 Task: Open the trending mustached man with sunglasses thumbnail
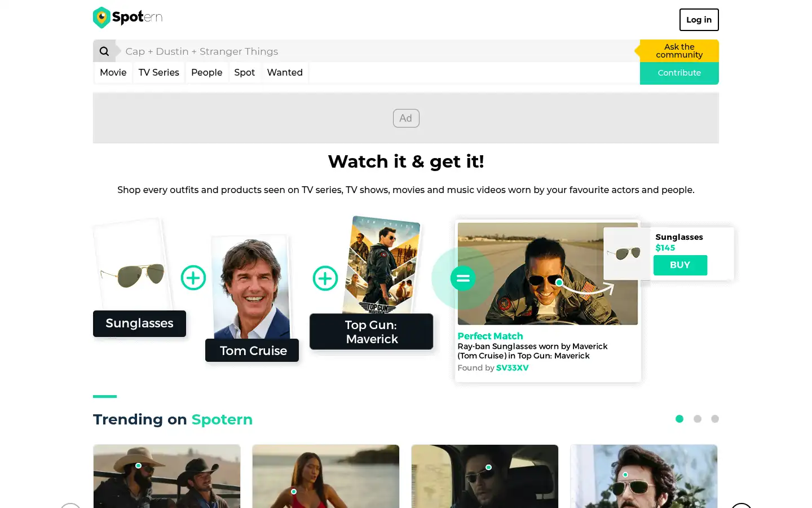click(x=644, y=476)
